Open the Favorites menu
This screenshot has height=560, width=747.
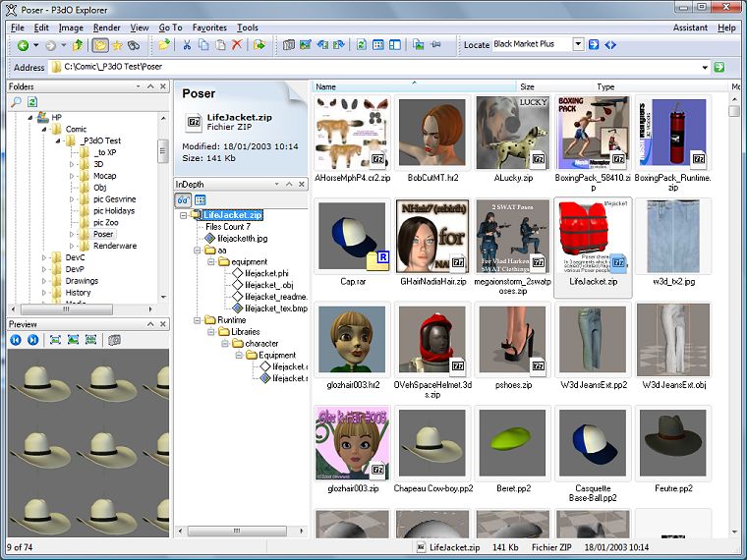(x=209, y=28)
